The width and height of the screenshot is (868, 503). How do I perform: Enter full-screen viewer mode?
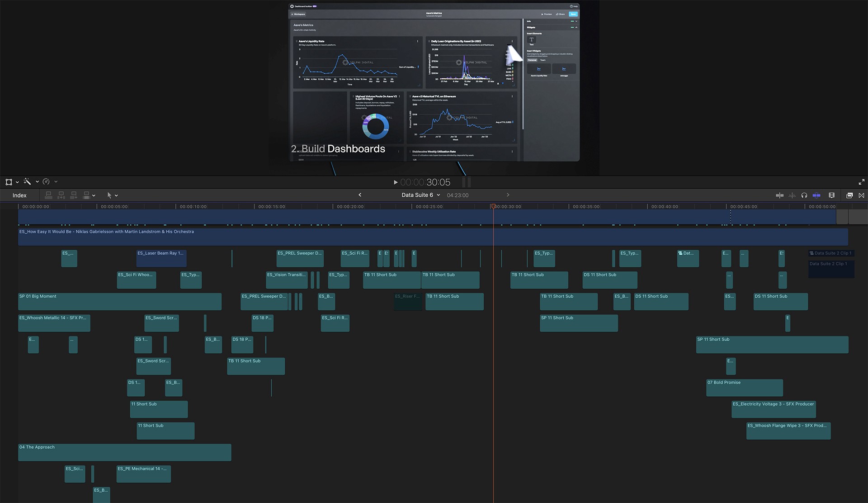pos(861,182)
